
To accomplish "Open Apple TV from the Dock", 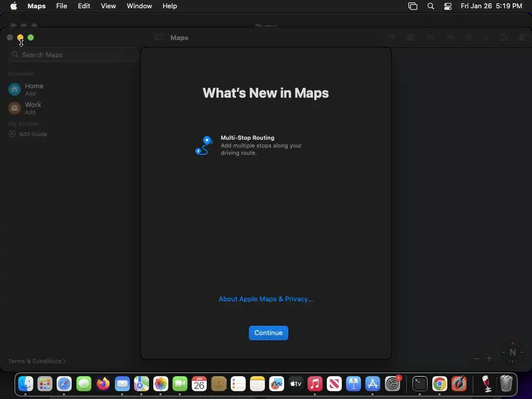I will tap(296, 384).
